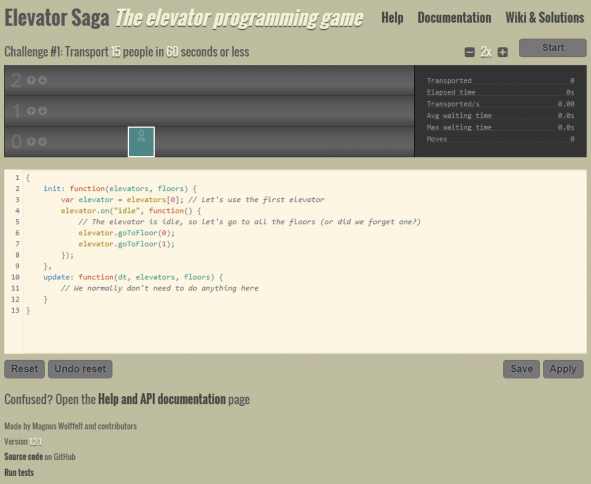Click the floor 2 down call button

point(42,80)
